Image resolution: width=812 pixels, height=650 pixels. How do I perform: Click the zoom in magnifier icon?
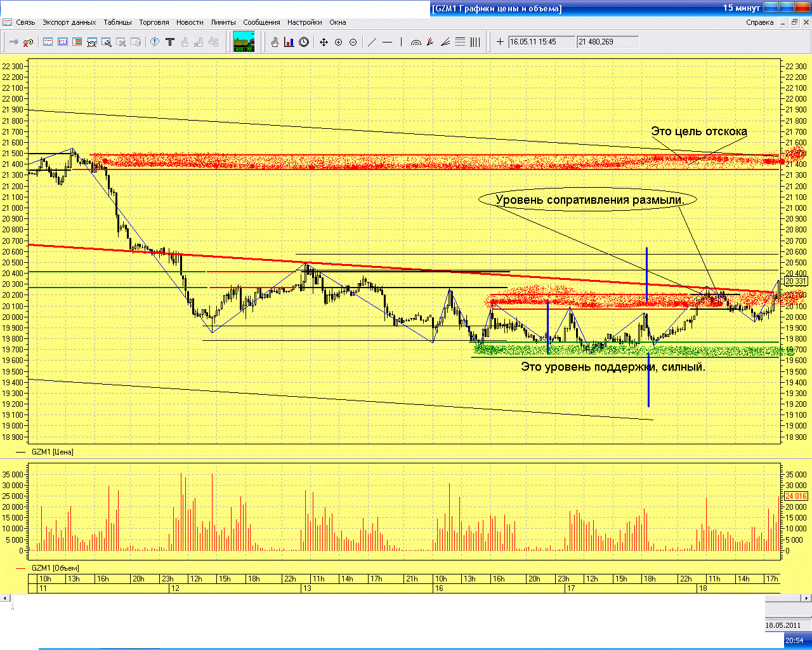coord(338,43)
